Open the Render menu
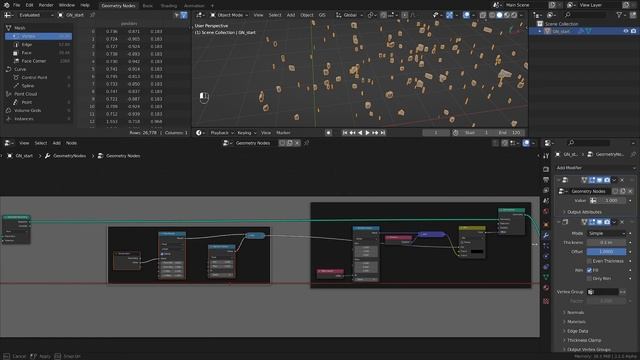The width and height of the screenshot is (640, 360). pyautogui.click(x=46, y=5)
